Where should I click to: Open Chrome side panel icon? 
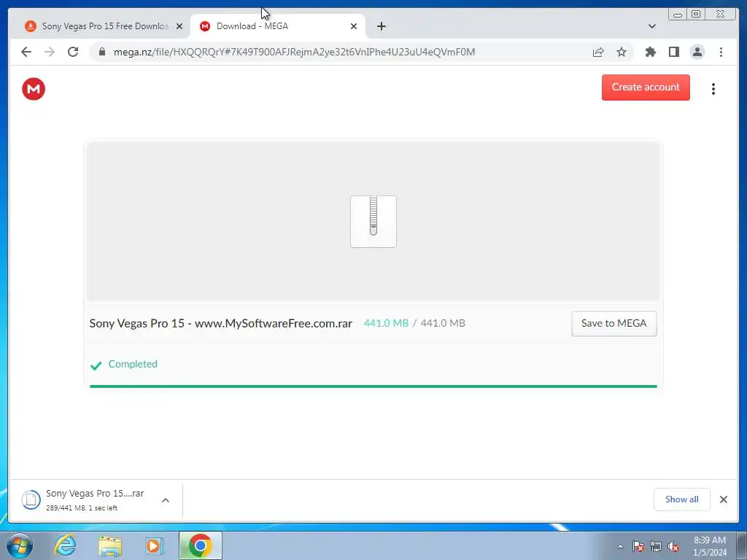tap(673, 52)
